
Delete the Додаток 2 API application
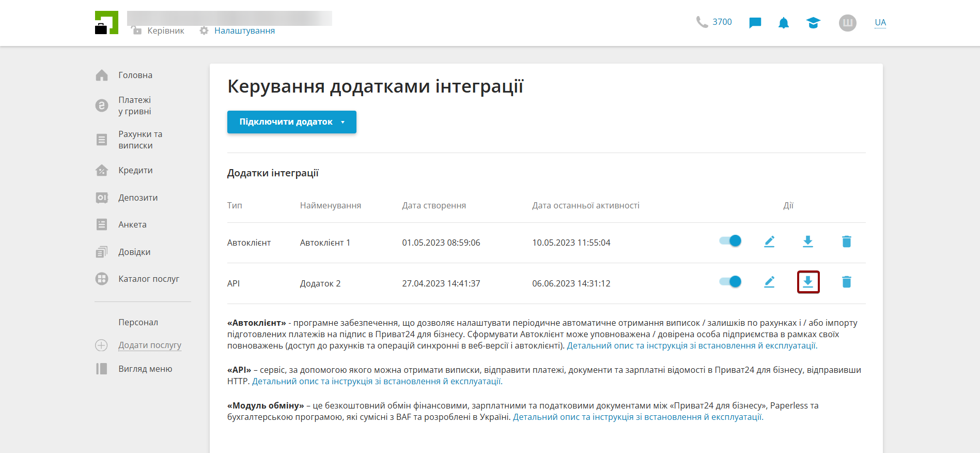click(x=847, y=282)
